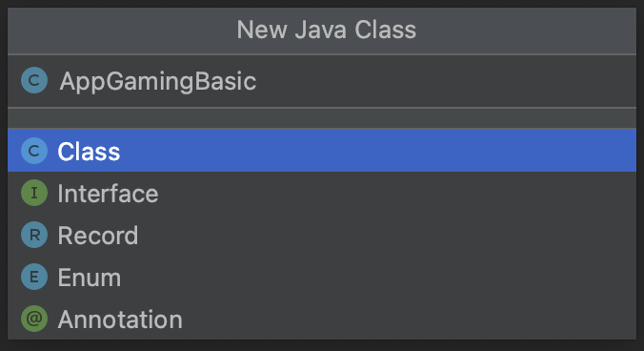The width and height of the screenshot is (644, 351).
Task: Click the Class type C icon
Action: [34, 151]
